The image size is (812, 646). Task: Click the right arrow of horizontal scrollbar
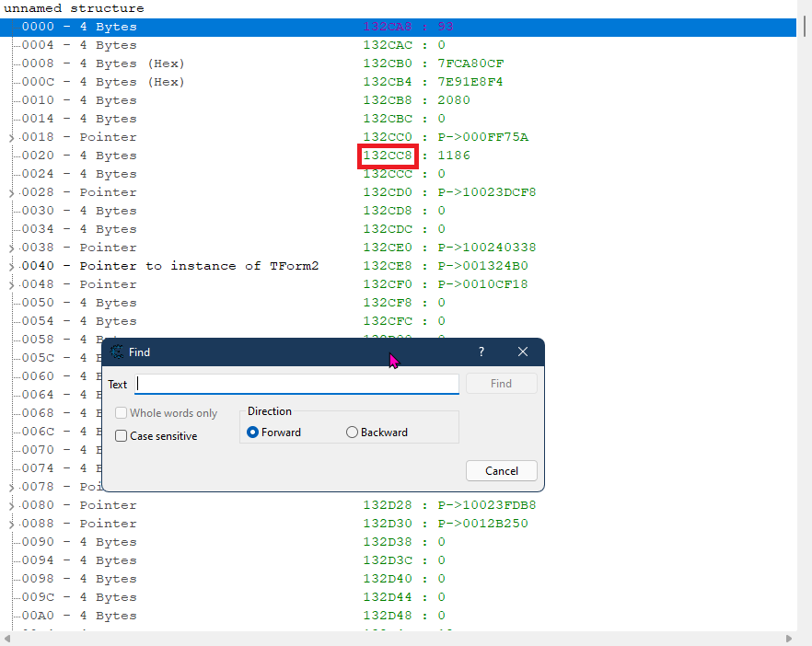789,639
